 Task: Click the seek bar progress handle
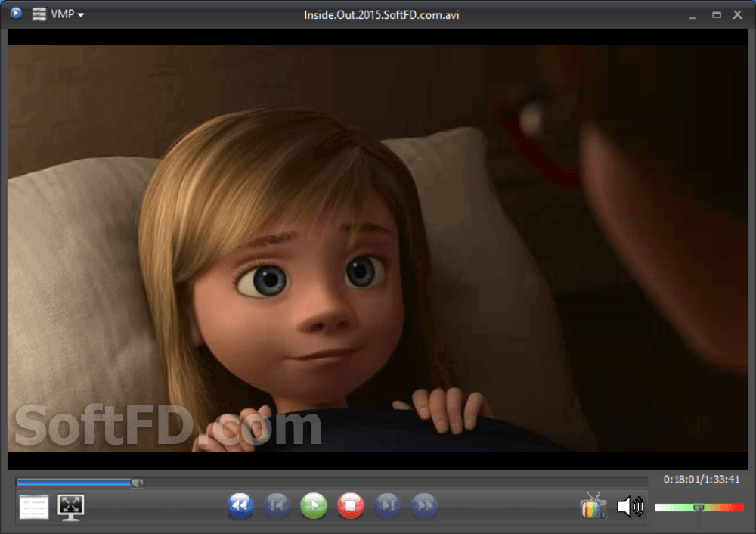(x=138, y=483)
